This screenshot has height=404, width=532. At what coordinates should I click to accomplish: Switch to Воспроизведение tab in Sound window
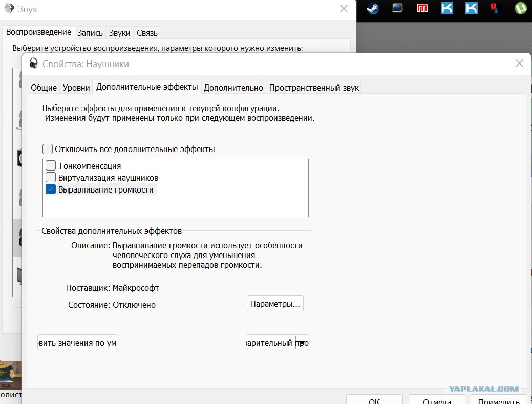39,32
